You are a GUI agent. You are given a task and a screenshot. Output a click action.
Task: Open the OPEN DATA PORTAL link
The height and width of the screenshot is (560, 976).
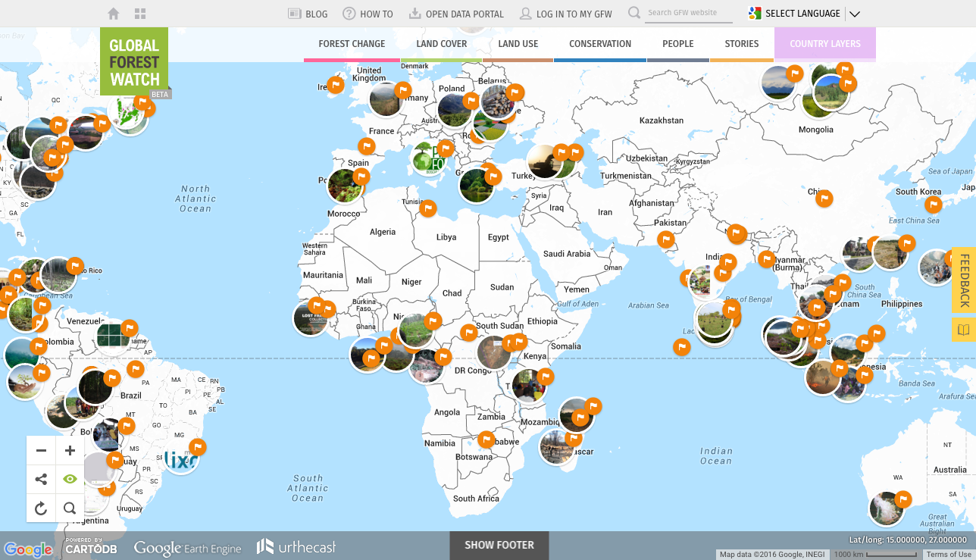click(456, 14)
